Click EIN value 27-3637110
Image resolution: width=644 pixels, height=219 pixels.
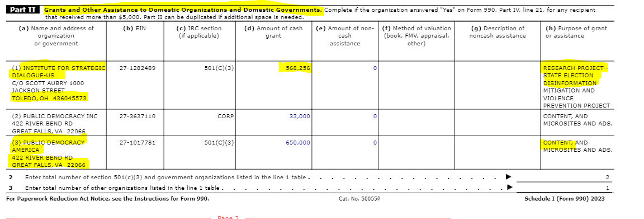pos(138,116)
